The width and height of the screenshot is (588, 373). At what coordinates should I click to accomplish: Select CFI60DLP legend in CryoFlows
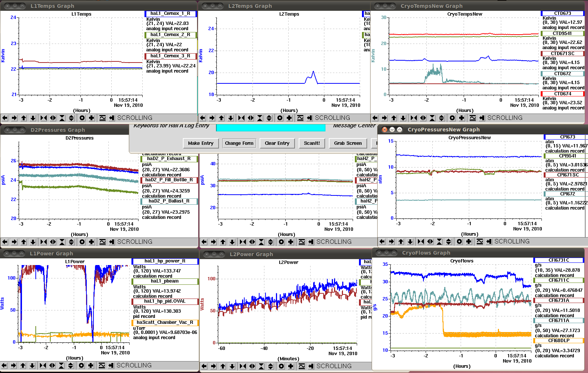[x=559, y=341]
